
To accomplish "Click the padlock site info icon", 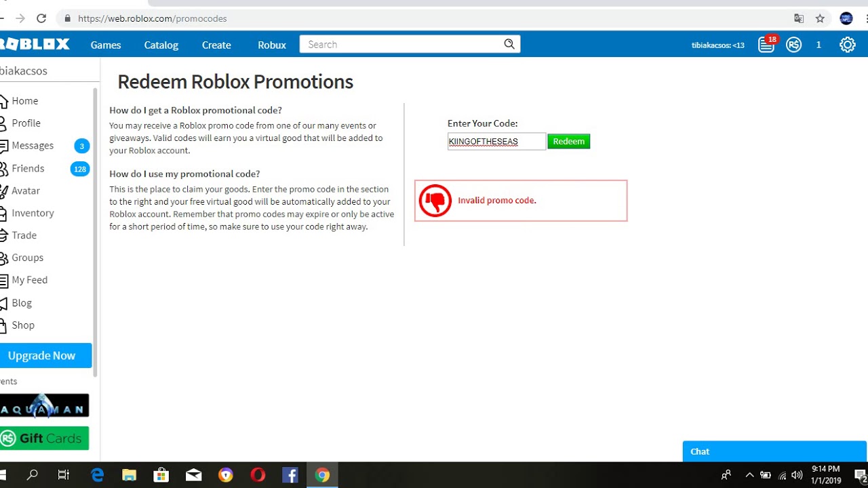I will point(67,18).
